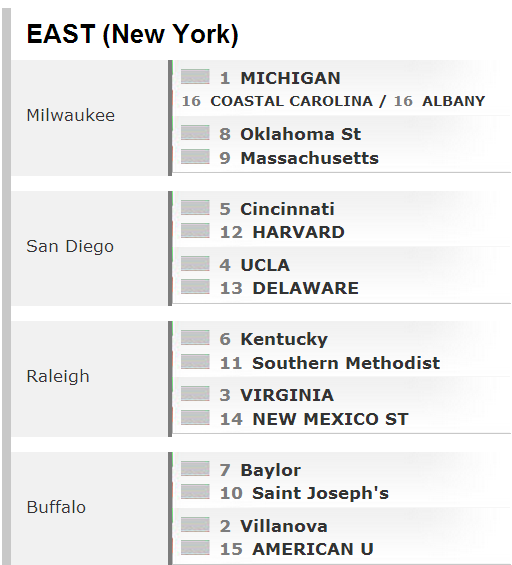This screenshot has width=512, height=565.
Task: Click the San Diego site label
Action: [70, 246]
